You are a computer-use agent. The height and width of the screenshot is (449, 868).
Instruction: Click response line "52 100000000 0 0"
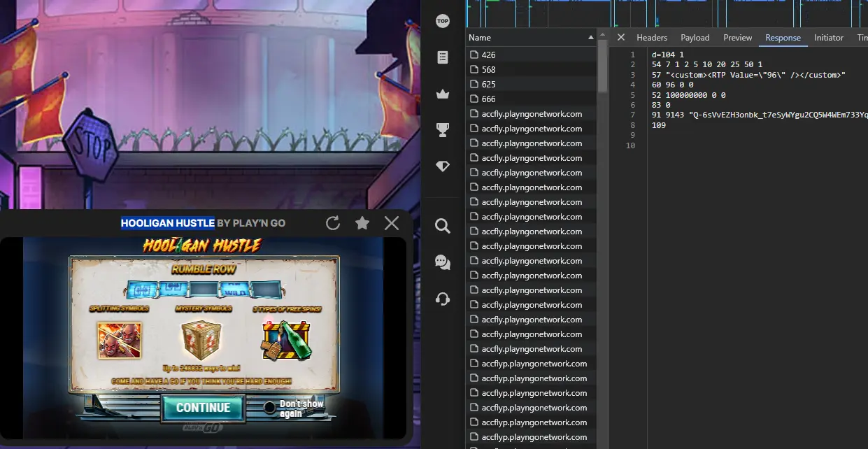688,95
